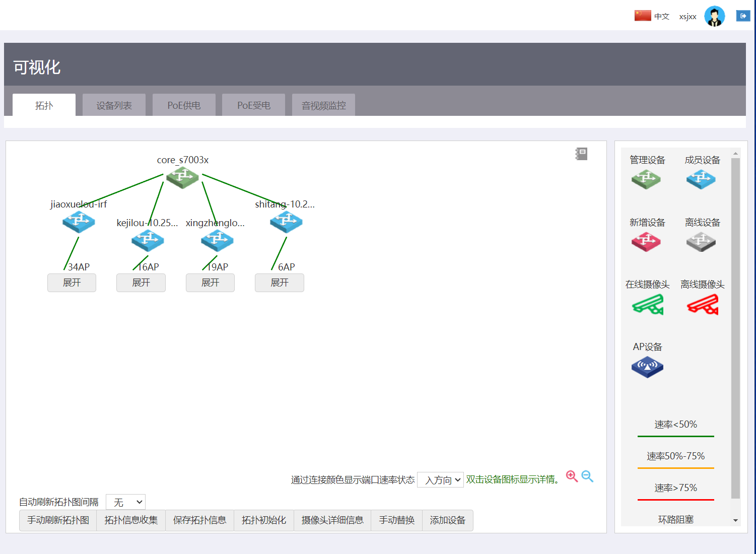
Task: Click the AP设备 legend icon
Action: pyautogui.click(x=647, y=367)
